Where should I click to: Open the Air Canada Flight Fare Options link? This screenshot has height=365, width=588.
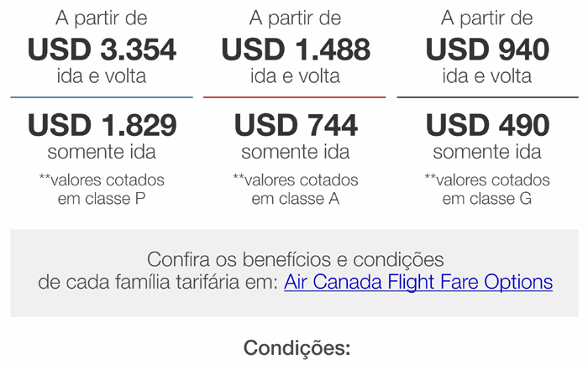418,282
